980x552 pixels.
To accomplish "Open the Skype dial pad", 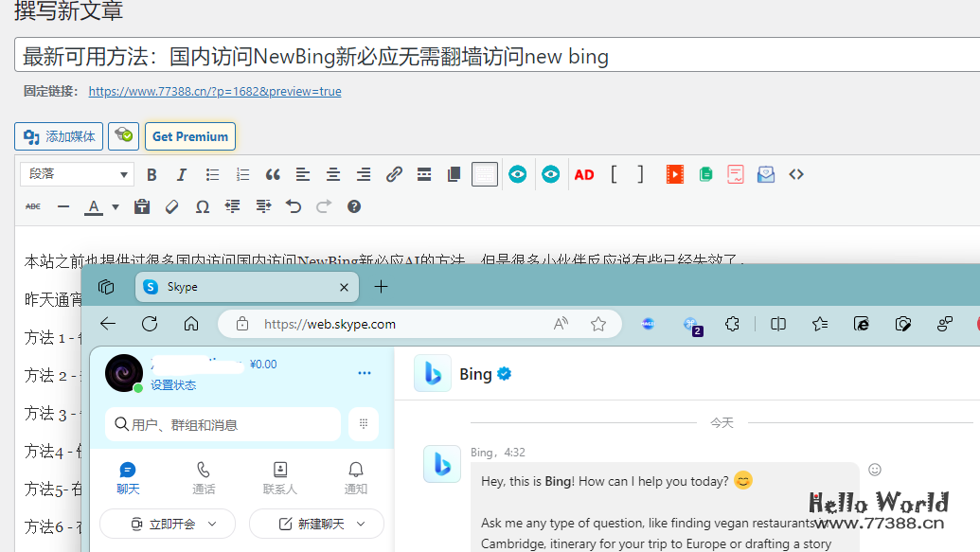I will (364, 424).
